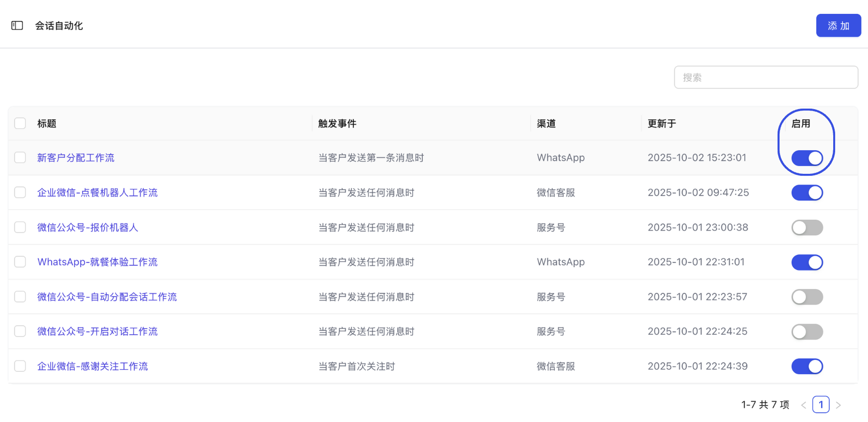This screenshot has height=422, width=868.
Task: Disable the 企业微信-感谢关注工作流 toggle
Action: point(807,366)
